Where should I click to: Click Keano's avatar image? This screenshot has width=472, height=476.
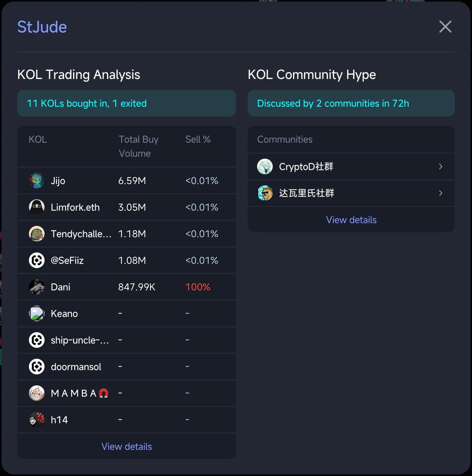pyautogui.click(x=37, y=313)
